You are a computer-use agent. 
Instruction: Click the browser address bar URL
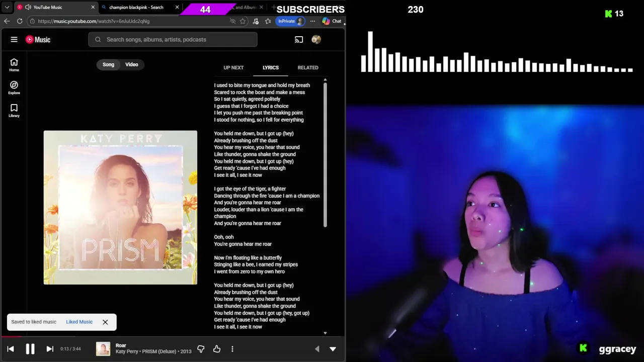click(x=94, y=21)
